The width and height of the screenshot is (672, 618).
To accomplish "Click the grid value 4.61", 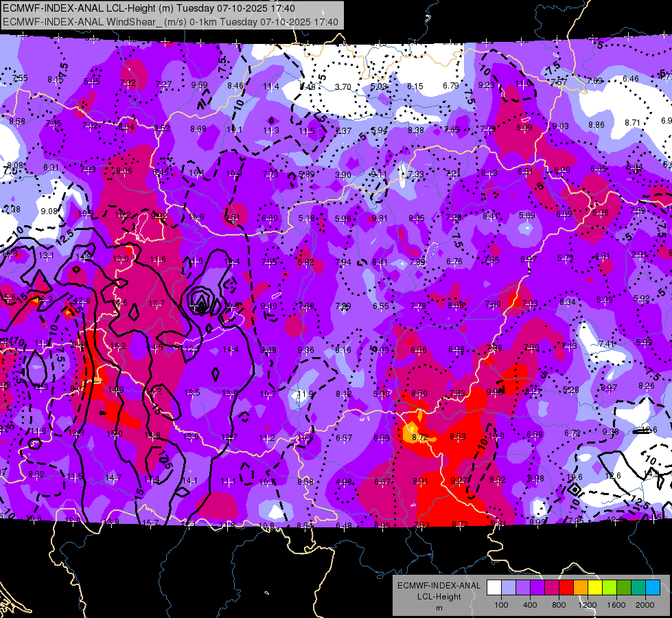I will [x=602, y=256].
